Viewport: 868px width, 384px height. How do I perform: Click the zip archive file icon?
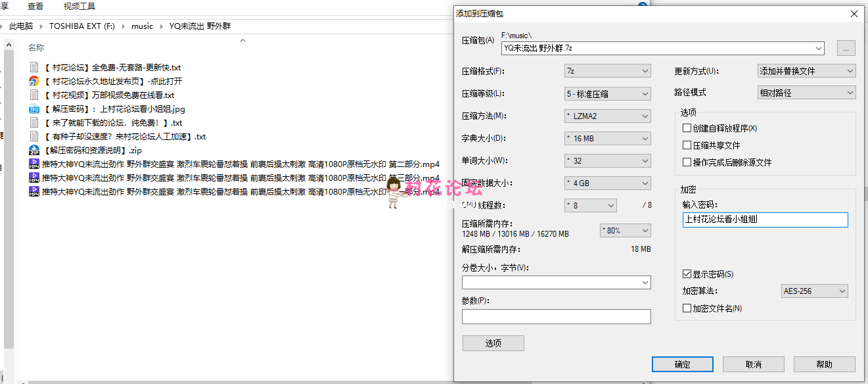pos(34,151)
